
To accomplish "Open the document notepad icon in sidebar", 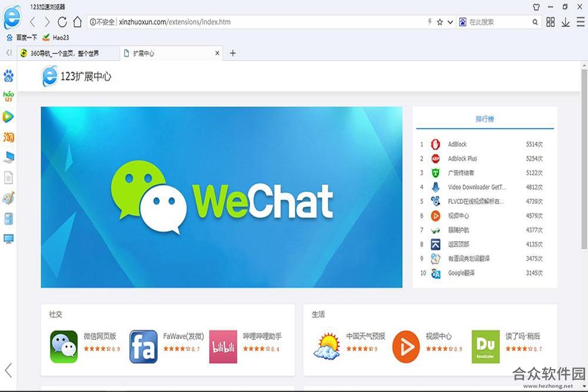I will point(8,178).
